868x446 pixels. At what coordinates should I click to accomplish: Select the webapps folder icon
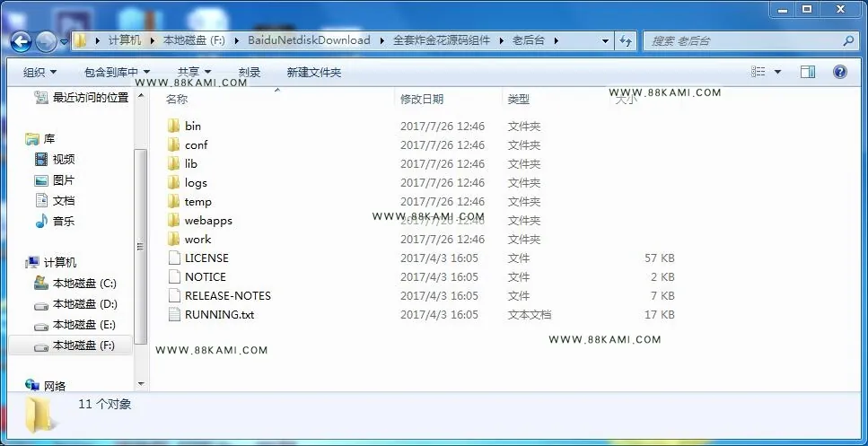(174, 220)
